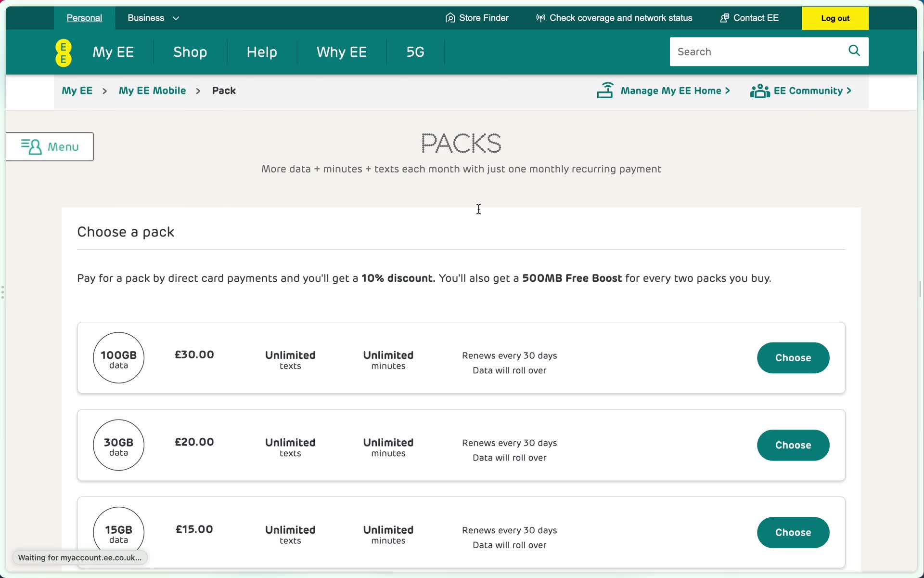Viewport: 924px width, 578px height.
Task: Click the EE logo icon
Action: coord(64,53)
